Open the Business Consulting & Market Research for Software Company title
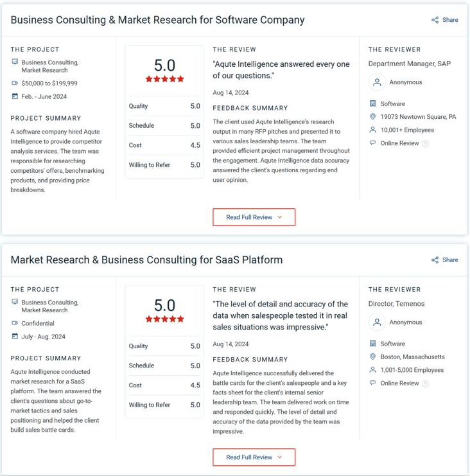Viewport: 470px width, 476px height. (x=157, y=20)
